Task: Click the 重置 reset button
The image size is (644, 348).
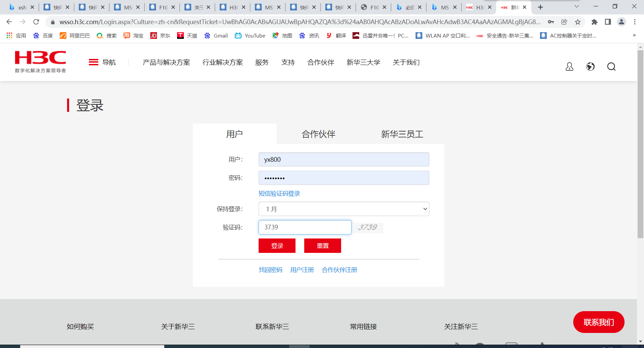Action: coord(323,246)
